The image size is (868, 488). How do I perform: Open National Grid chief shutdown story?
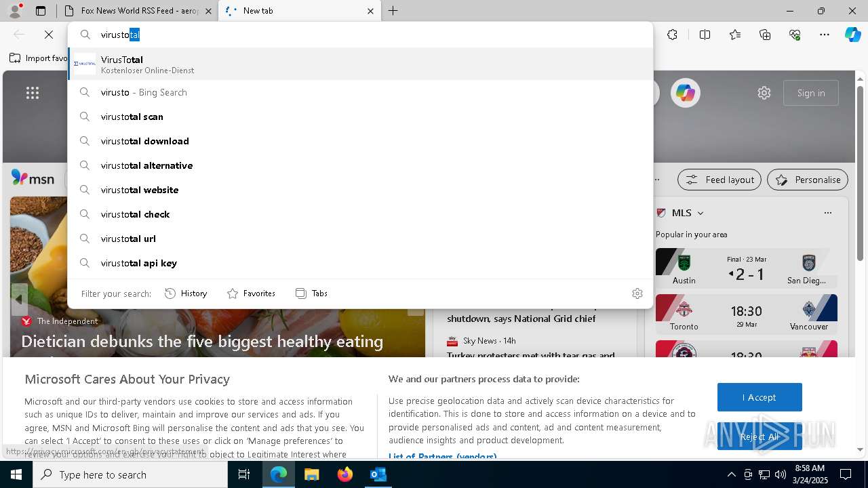[x=521, y=319]
